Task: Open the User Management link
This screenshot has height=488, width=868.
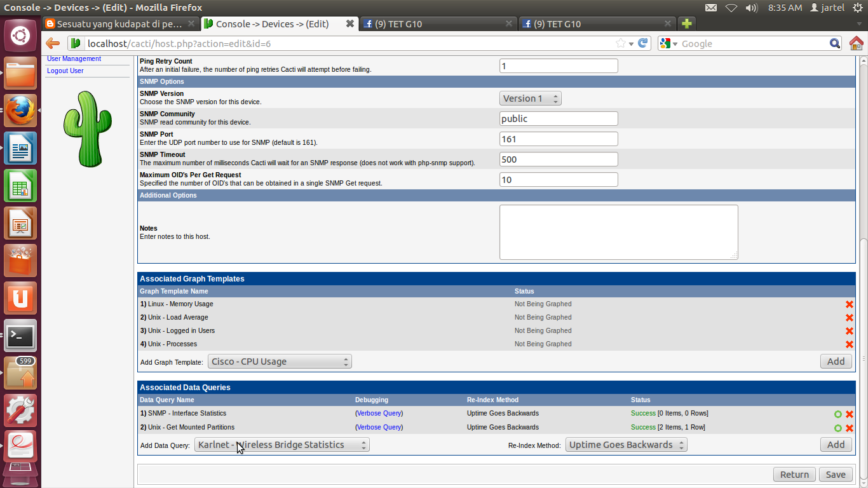Action: (74, 58)
